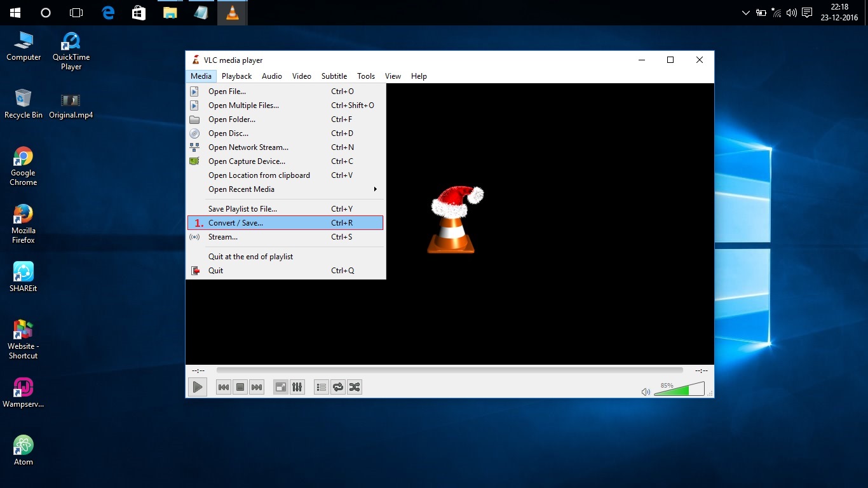The width and height of the screenshot is (868, 488).
Task: Choose Open Network Stream option
Action: (x=248, y=147)
